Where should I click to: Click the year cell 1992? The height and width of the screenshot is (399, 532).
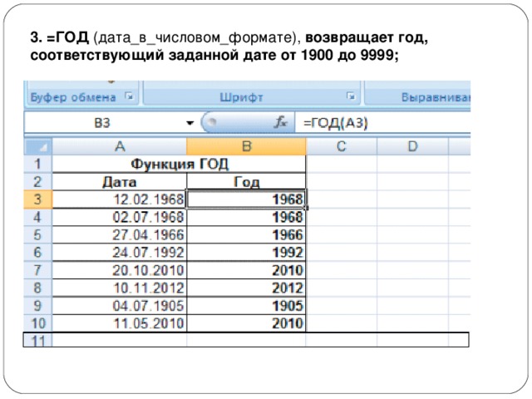(x=246, y=253)
